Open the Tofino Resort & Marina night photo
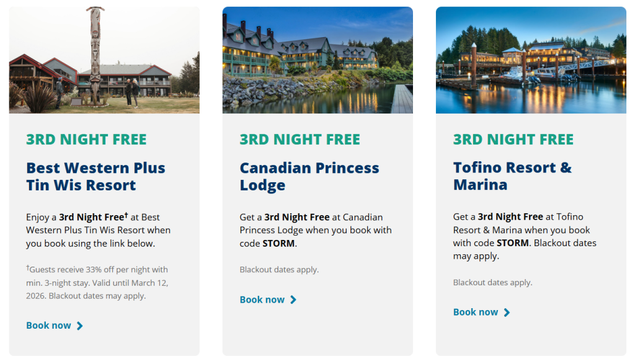635x364 pixels. pyautogui.click(x=531, y=60)
